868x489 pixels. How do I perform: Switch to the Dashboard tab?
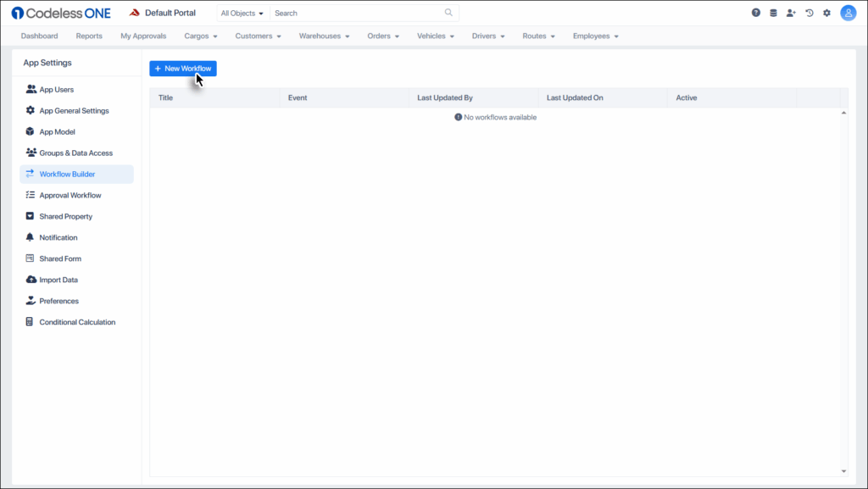[39, 36]
